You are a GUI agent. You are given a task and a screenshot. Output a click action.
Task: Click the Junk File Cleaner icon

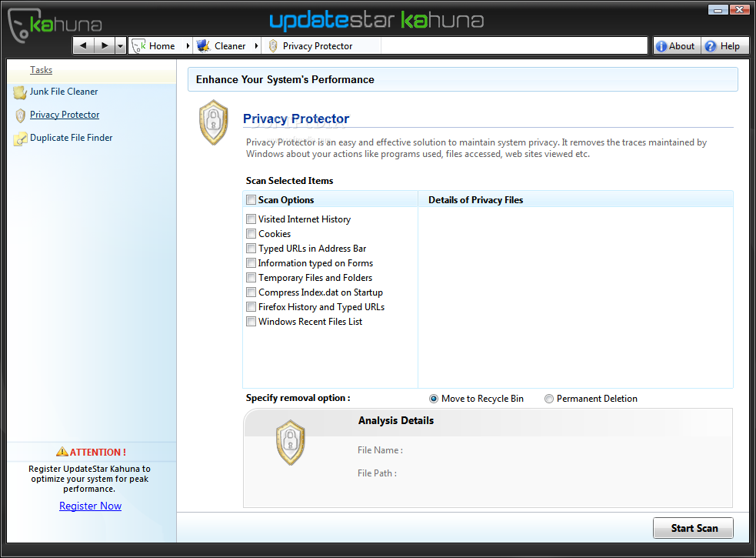click(20, 92)
